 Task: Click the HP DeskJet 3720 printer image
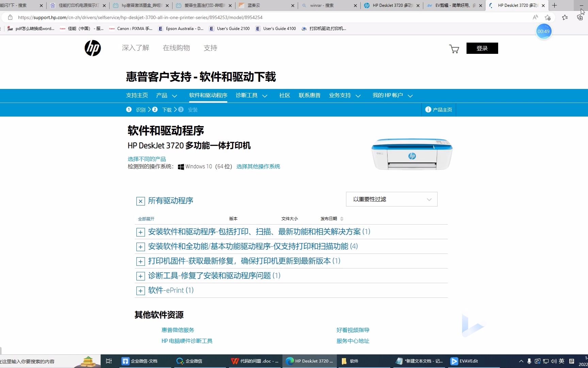[412, 154]
